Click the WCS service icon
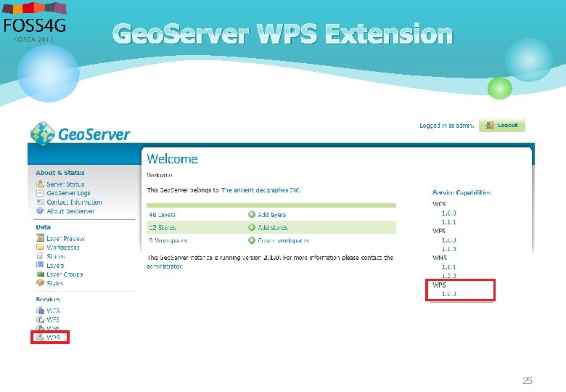The image size is (566, 392). click(40, 310)
